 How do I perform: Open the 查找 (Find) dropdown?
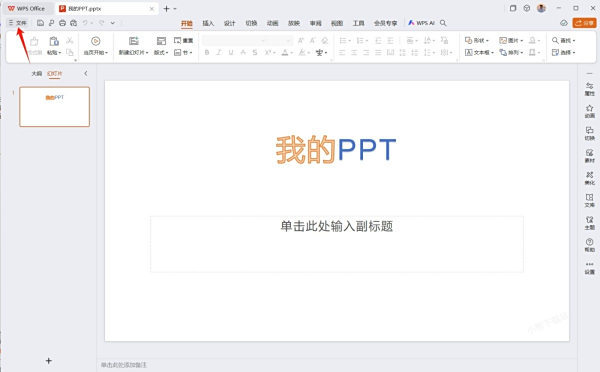pos(563,41)
